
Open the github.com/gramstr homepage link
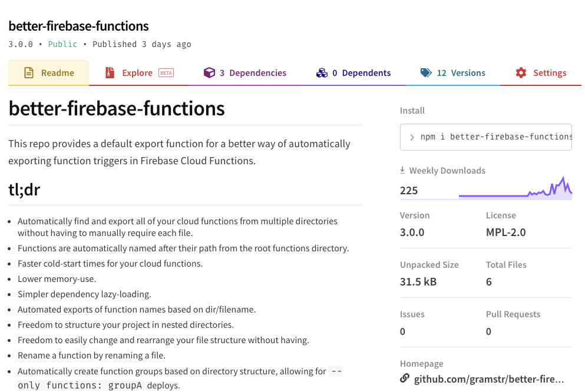[489, 380]
